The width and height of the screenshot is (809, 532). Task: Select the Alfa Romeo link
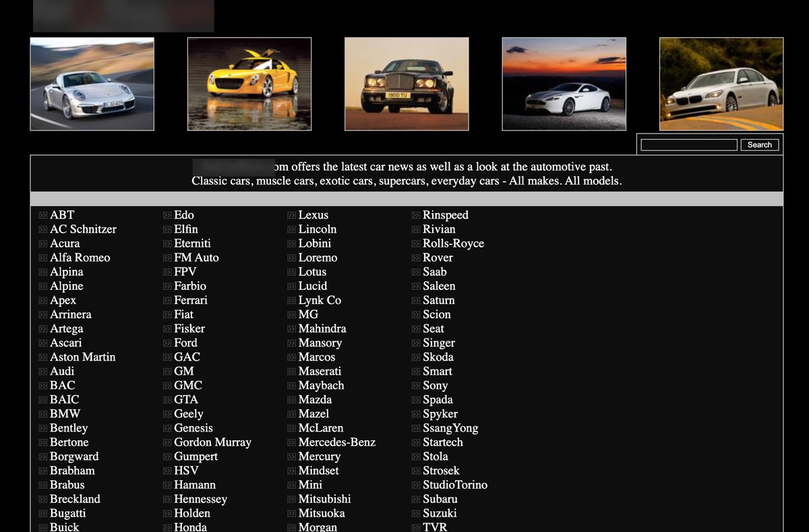(x=80, y=258)
